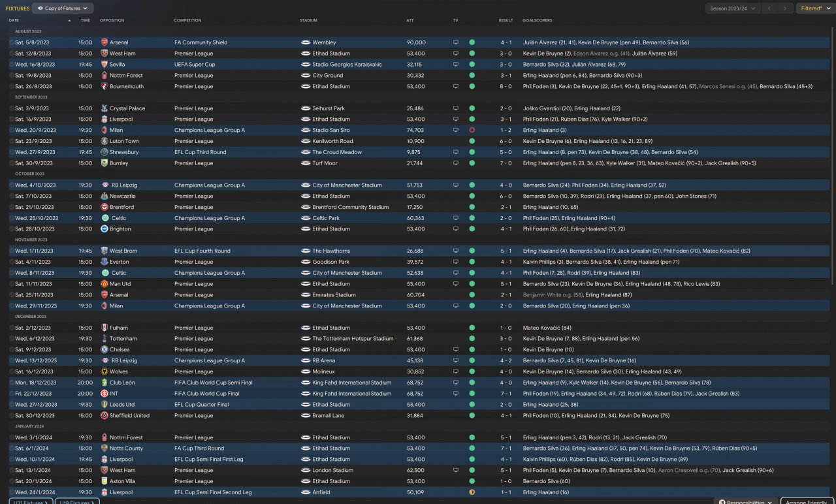Click the red loss indicator in Stadio San Siro row
This screenshot has width=836, height=504.
(x=472, y=130)
